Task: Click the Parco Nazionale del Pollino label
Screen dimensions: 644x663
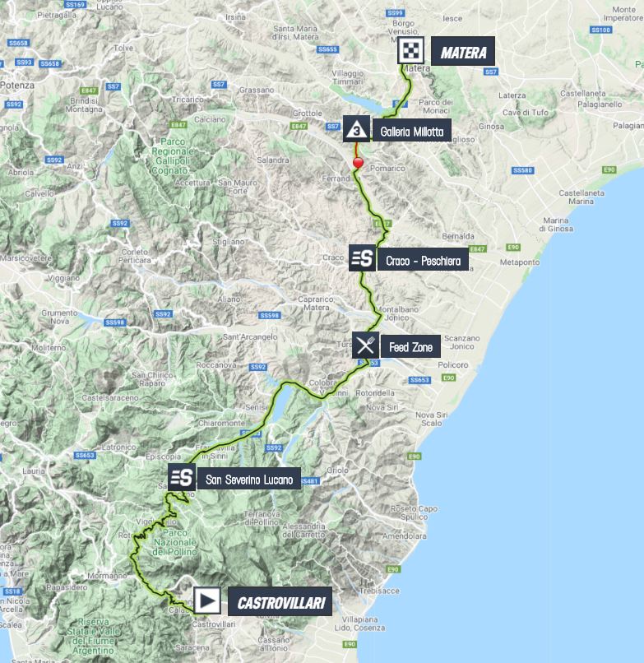Action: [174, 543]
